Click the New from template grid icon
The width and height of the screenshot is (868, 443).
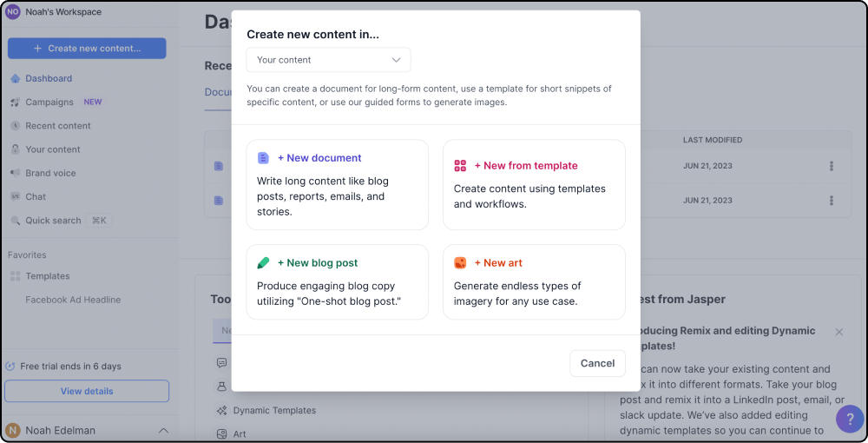click(x=460, y=166)
